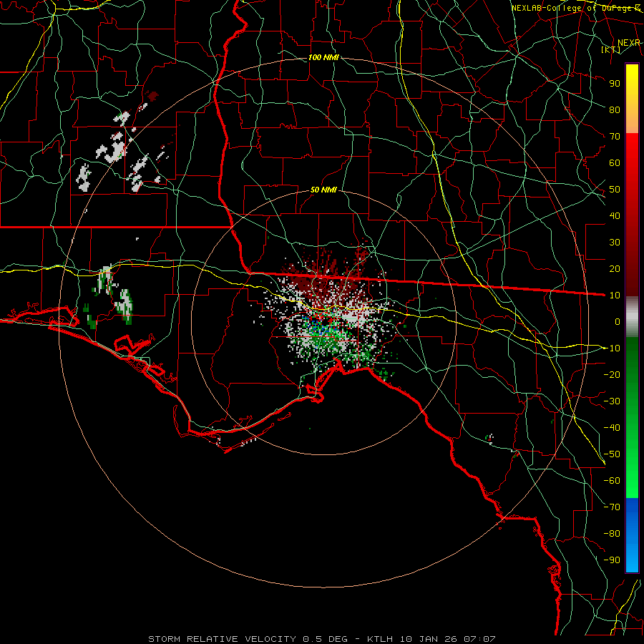
Task: Pick the 50 label on the legend
Action: click(x=615, y=190)
